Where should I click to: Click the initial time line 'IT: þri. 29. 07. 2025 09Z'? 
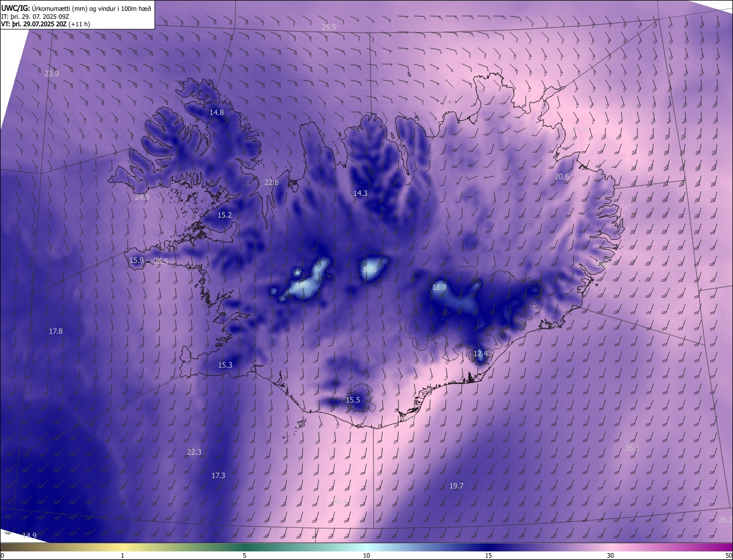click(x=36, y=16)
